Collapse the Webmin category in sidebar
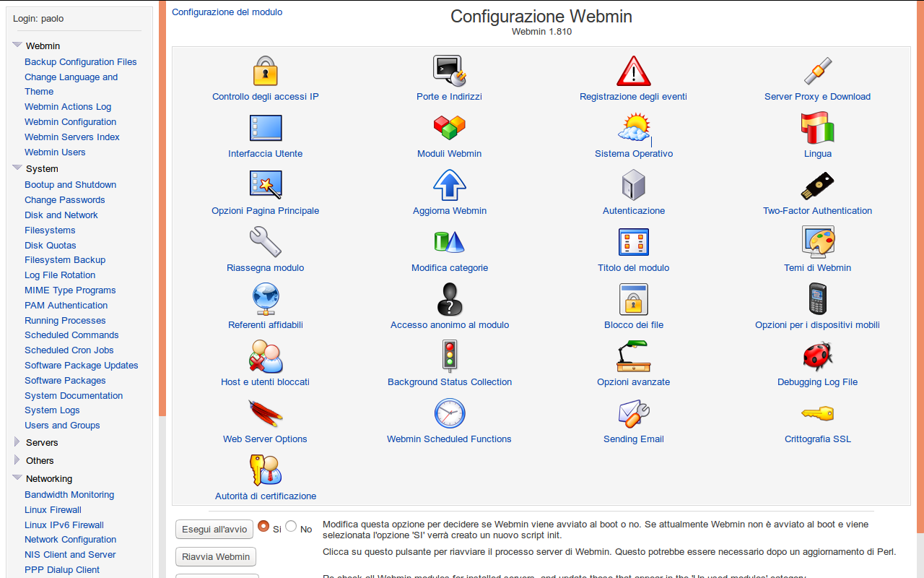 coord(17,45)
